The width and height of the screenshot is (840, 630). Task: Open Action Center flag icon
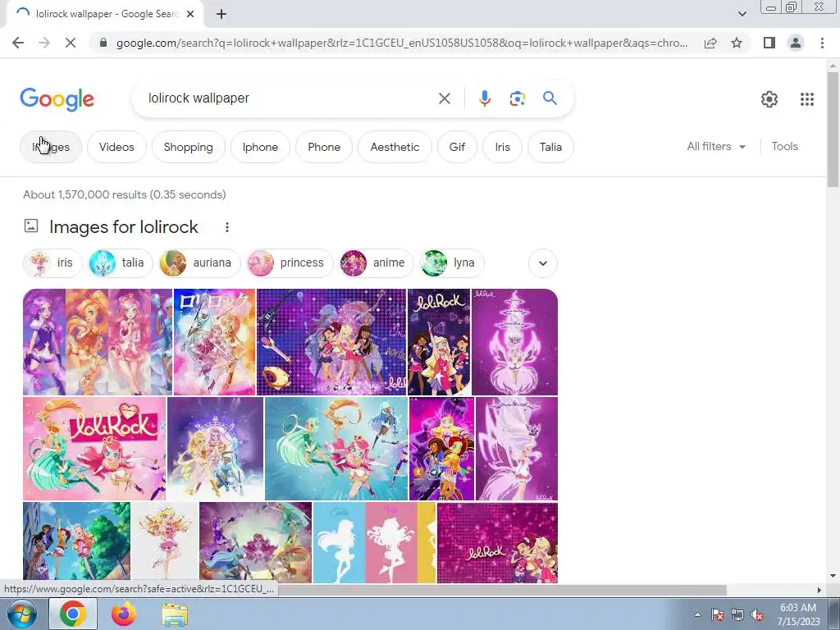(718, 615)
